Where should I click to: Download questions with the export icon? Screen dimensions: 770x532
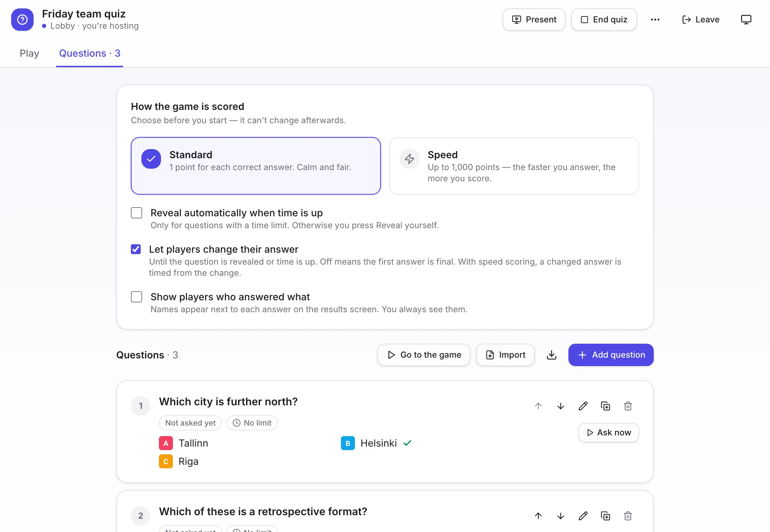(552, 355)
